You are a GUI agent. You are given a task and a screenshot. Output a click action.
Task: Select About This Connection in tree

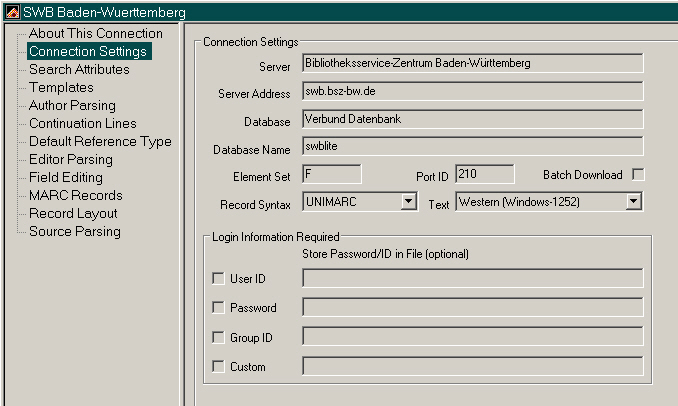(x=95, y=33)
